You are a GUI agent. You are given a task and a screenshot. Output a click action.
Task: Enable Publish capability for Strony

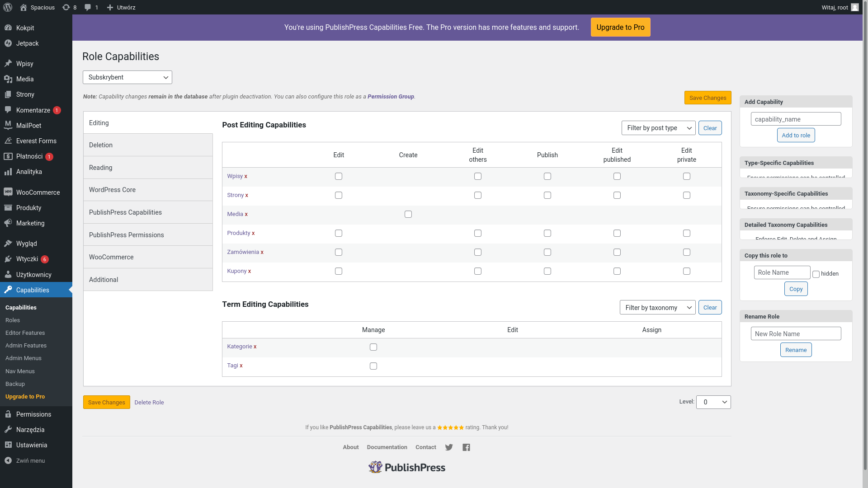tap(547, 195)
